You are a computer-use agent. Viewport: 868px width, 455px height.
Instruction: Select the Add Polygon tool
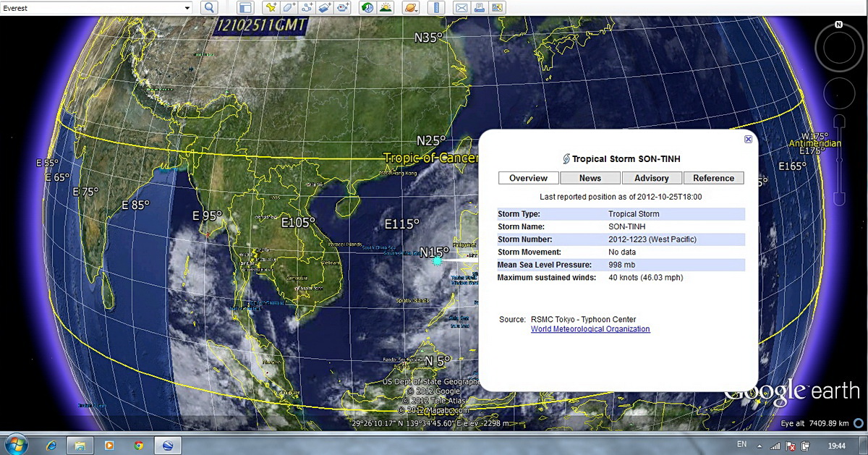pyautogui.click(x=289, y=7)
